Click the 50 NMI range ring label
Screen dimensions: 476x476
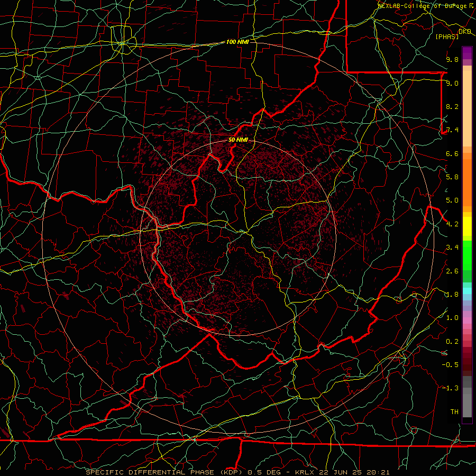(238, 140)
